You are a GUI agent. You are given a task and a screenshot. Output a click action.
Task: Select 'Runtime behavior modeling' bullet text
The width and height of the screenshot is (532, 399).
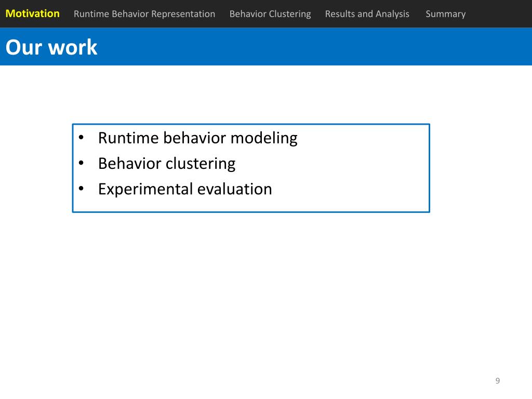click(x=198, y=138)
